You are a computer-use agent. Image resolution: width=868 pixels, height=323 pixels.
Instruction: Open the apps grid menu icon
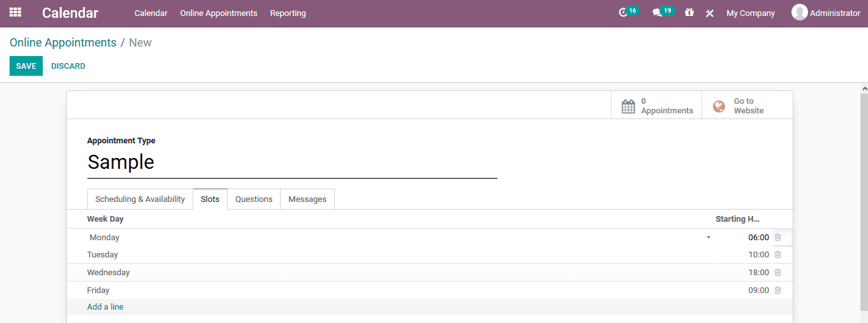15,13
